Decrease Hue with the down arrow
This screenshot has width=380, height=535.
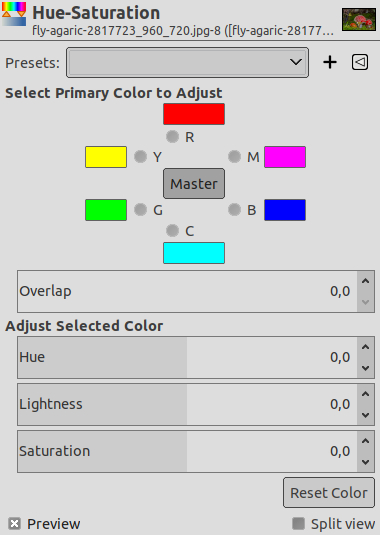[x=366, y=368]
